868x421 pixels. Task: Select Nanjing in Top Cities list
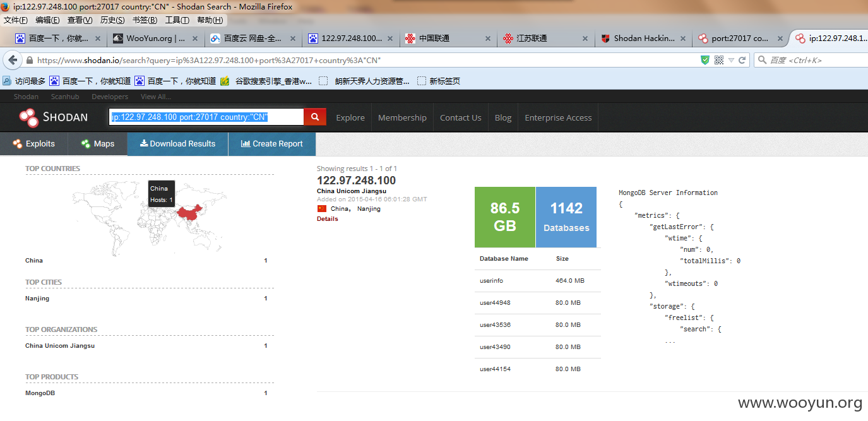(x=37, y=299)
